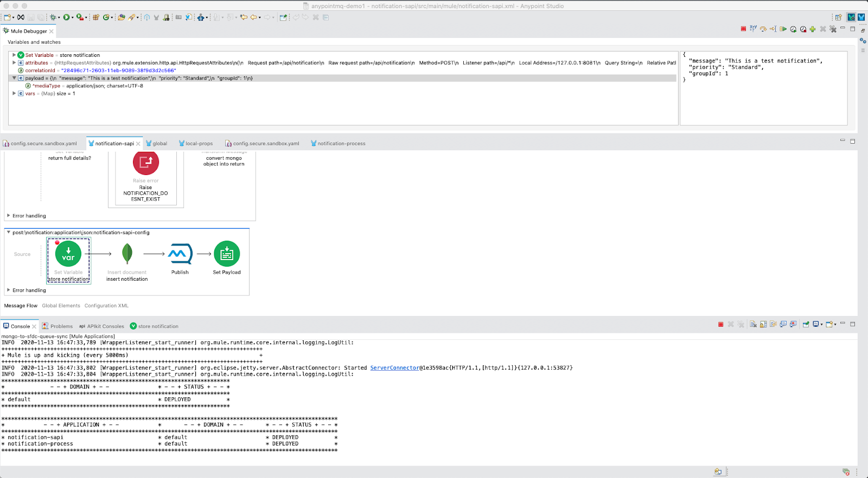This screenshot has width=868, height=478.
Task: Expand the attributes entry in debugger
Action: pyautogui.click(x=14, y=63)
